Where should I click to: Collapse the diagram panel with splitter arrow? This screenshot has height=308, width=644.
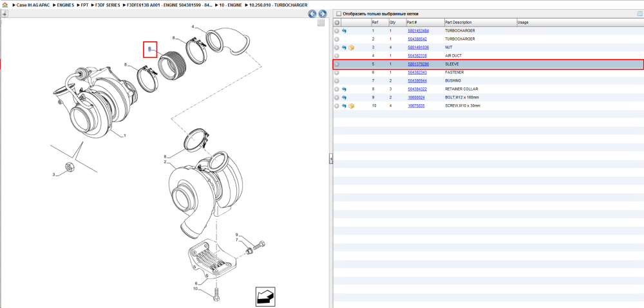tap(330, 159)
